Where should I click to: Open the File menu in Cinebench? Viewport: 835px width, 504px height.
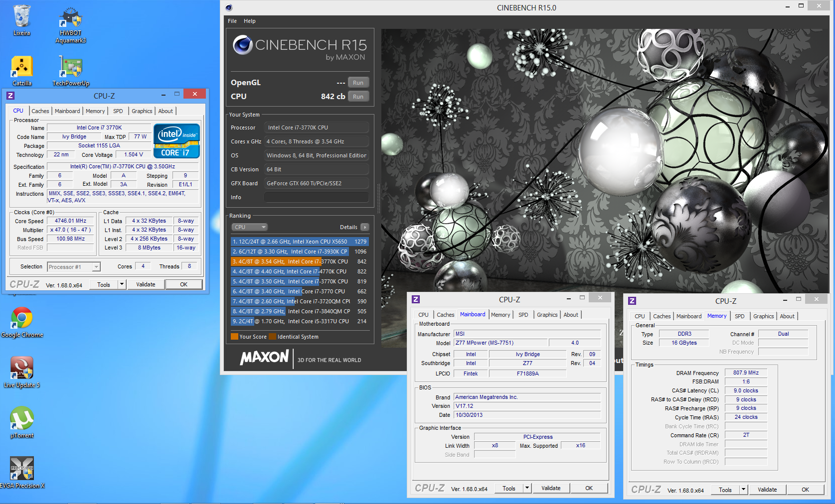(232, 21)
